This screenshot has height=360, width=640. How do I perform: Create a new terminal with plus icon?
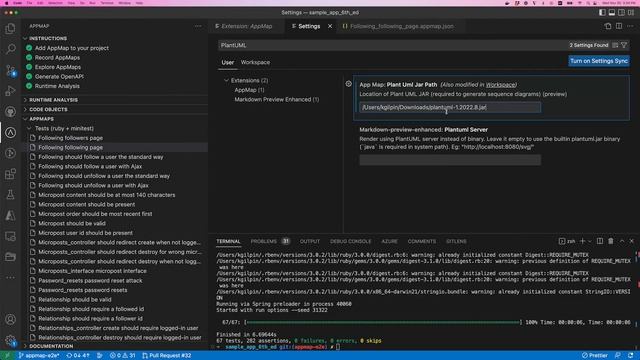(582, 241)
